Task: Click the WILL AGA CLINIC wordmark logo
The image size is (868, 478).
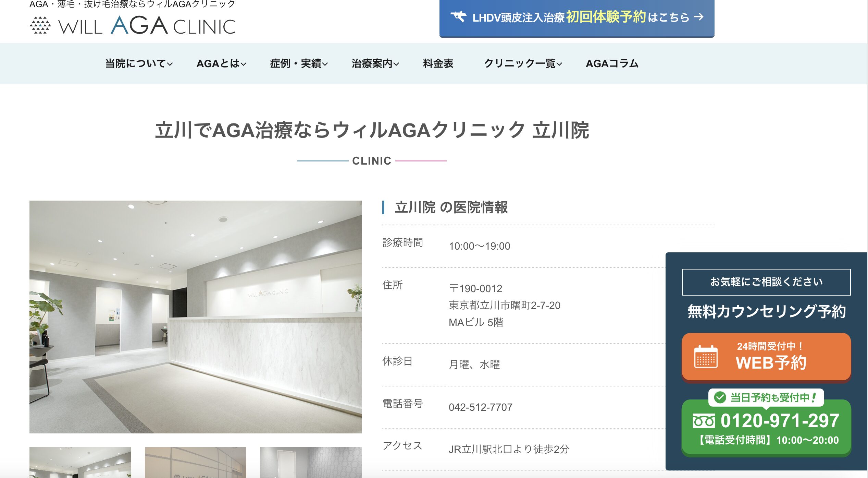Action: click(147, 25)
